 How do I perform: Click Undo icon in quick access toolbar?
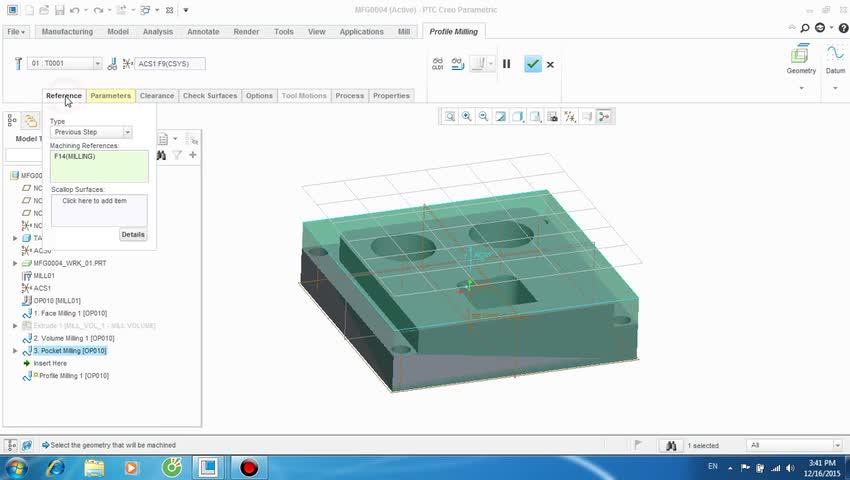point(75,10)
